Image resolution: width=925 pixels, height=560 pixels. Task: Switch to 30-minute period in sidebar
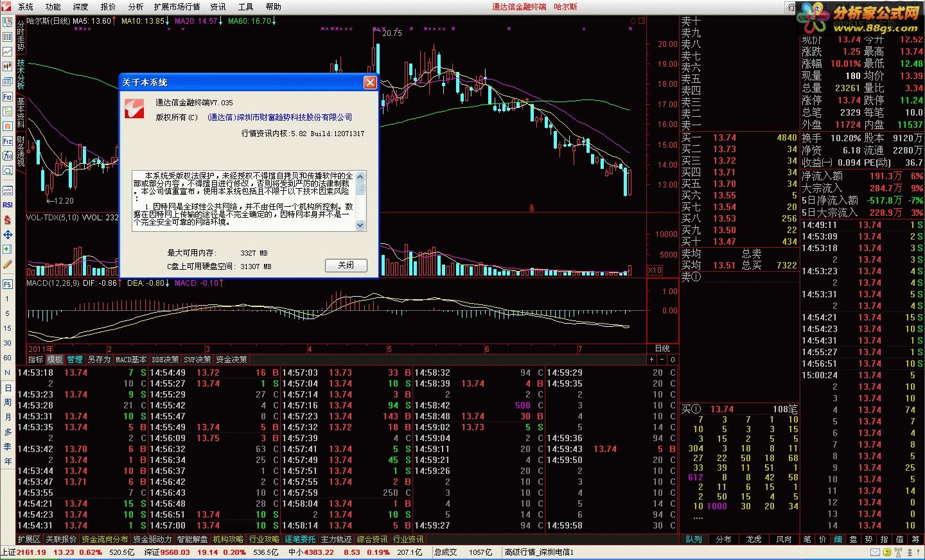click(x=8, y=343)
